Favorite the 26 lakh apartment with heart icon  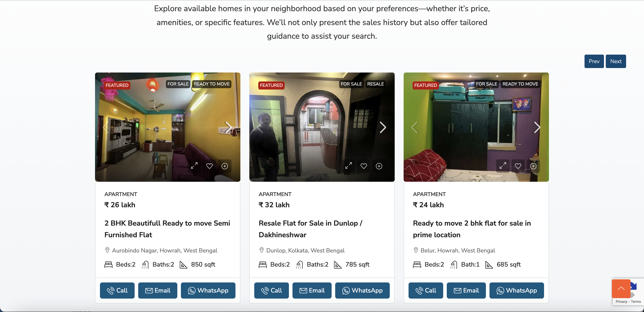pyautogui.click(x=210, y=166)
